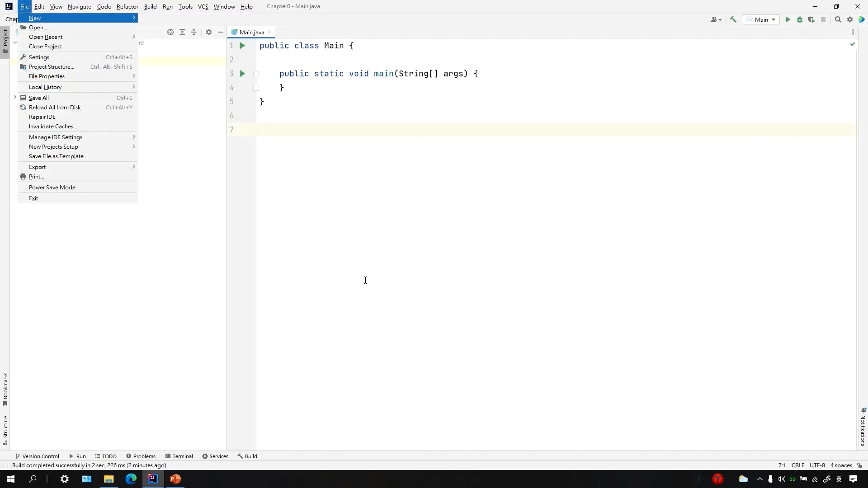Click Run with Coverage shield icon

click(811, 19)
